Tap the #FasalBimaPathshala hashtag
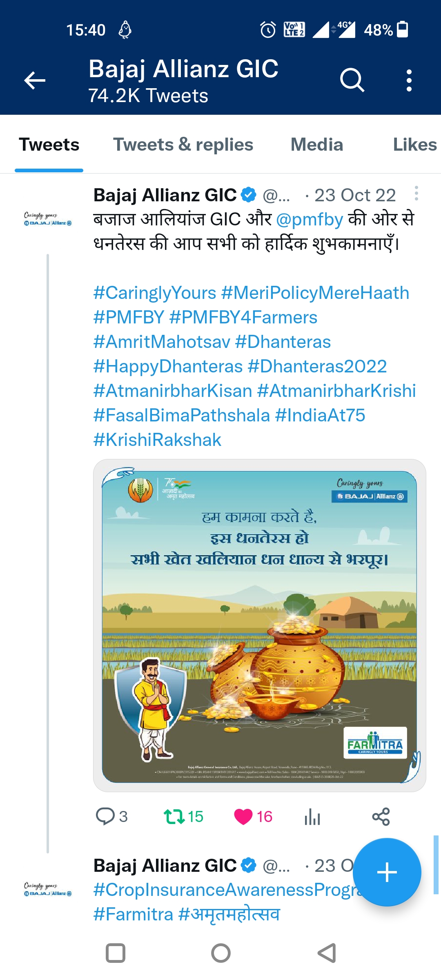Screen dimensions: 441x980 (182, 415)
